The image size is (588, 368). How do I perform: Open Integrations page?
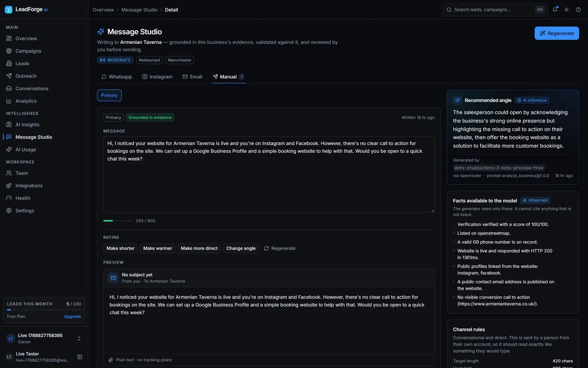click(44, 185)
